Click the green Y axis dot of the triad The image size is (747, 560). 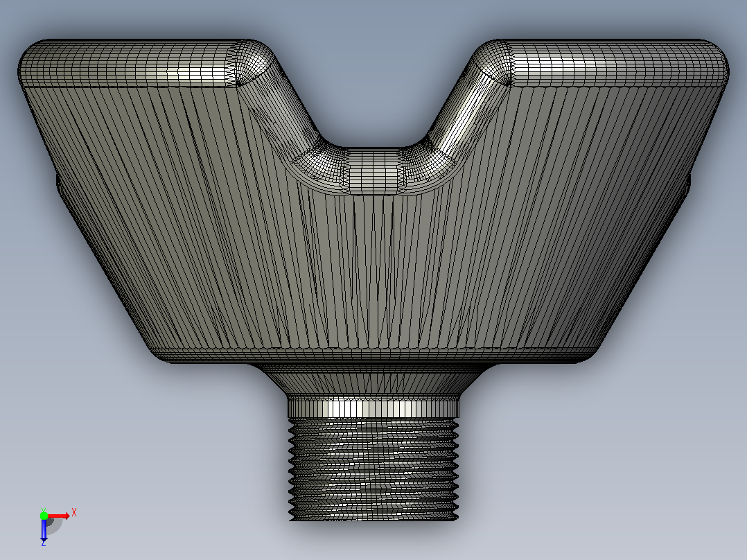[x=44, y=515]
